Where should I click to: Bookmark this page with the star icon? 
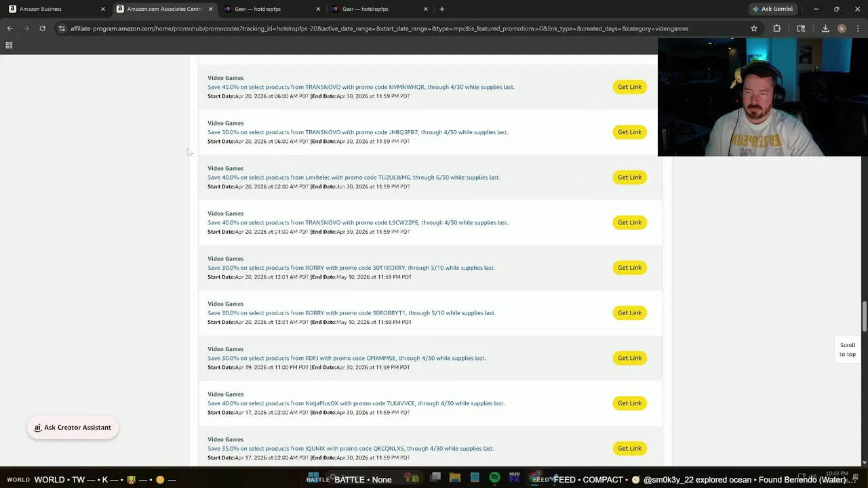click(753, 28)
